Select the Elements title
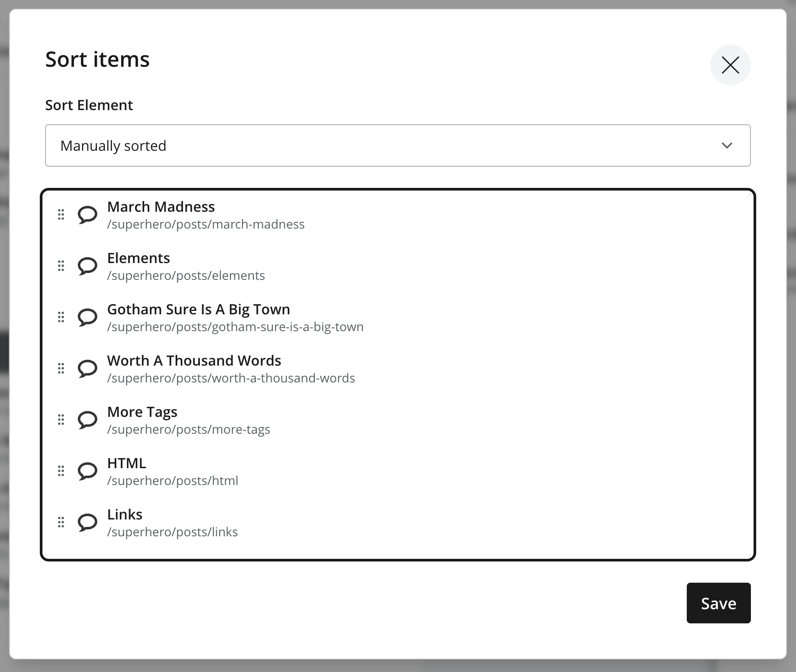The width and height of the screenshot is (796, 672). pyautogui.click(x=138, y=258)
